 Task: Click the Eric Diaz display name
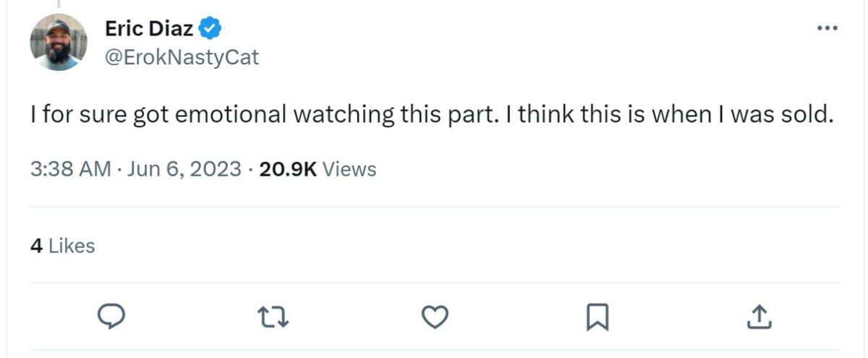(149, 29)
